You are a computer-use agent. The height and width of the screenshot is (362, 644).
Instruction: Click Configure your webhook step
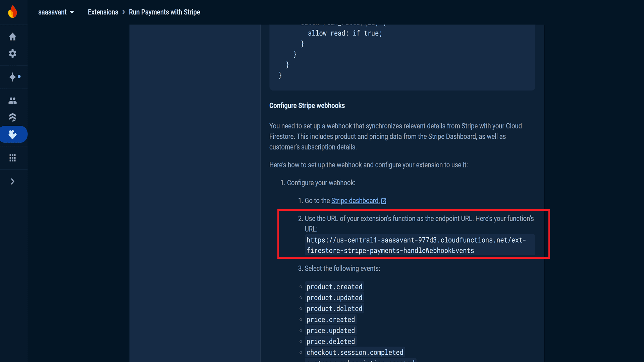point(321,183)
